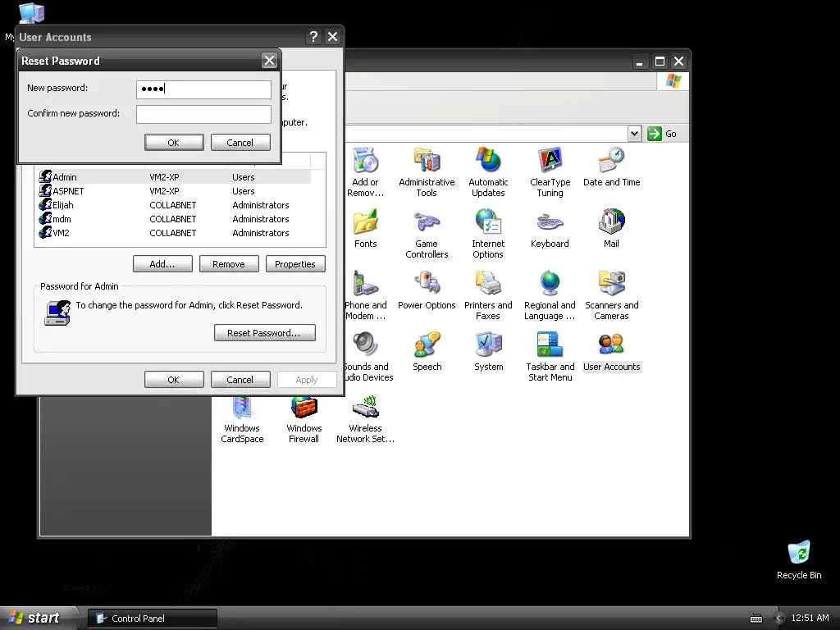Screen dimensions: 840x630
Task: Click COLLABNET domain for Elijah
Action: 172,204
